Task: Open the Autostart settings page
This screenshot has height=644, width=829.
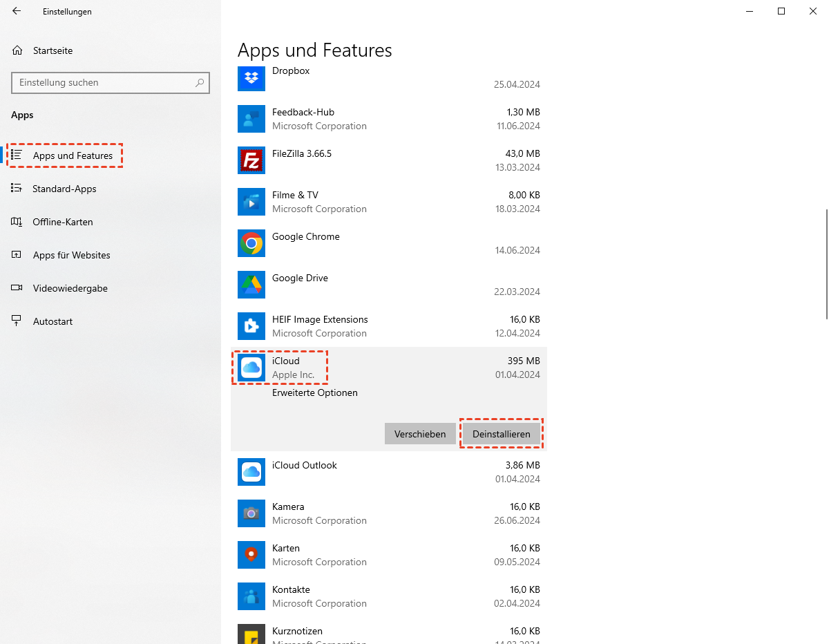Action: tap(53, 321)
